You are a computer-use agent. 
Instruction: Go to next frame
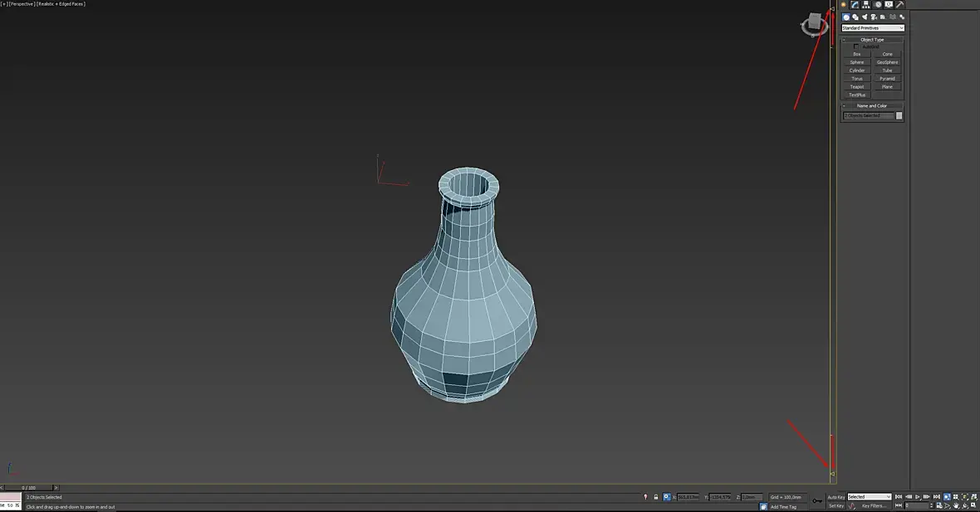pos(926,497)
